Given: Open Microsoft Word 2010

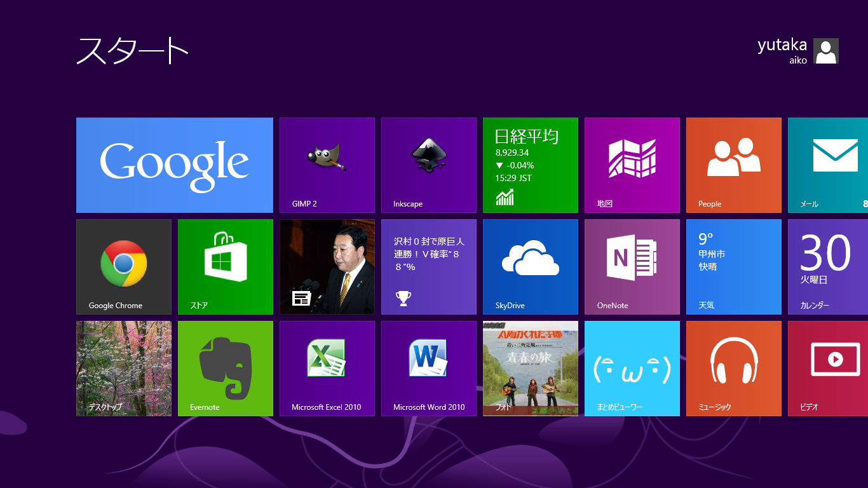Looking at the screenshot, I should tap(428, 369).
